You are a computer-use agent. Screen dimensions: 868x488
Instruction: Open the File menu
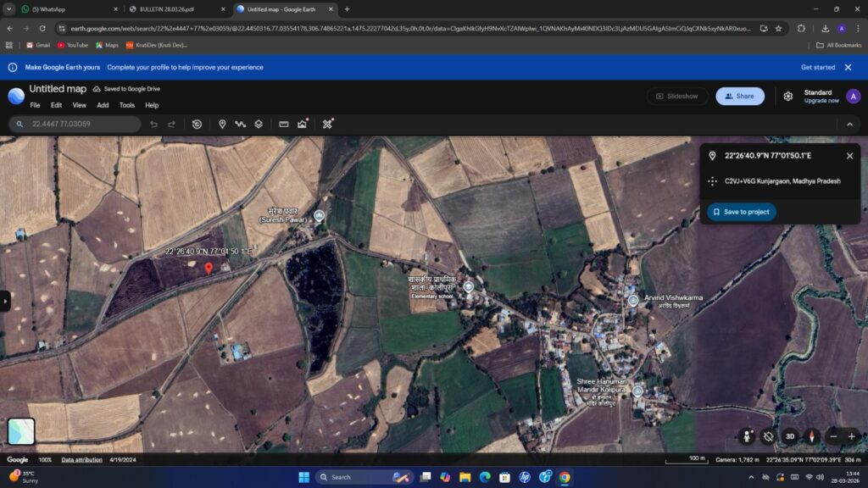coord(35,105)
